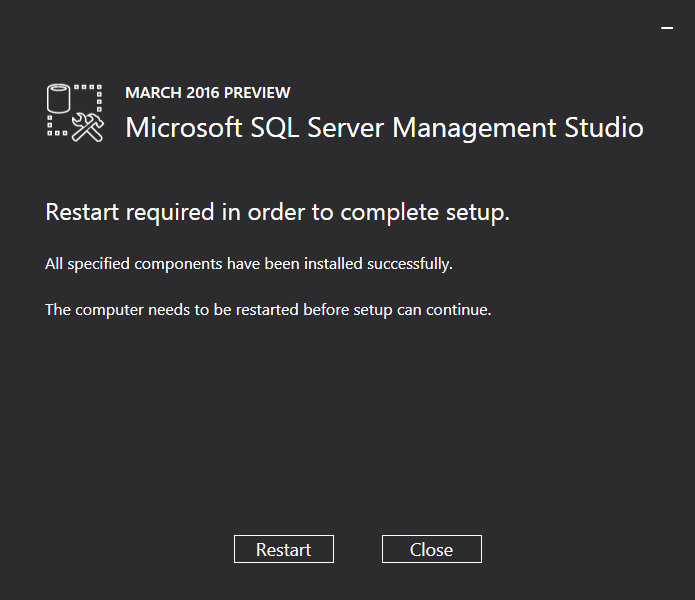
Task: Click 'complete setup.' in the heading
Action: point(425,212)
